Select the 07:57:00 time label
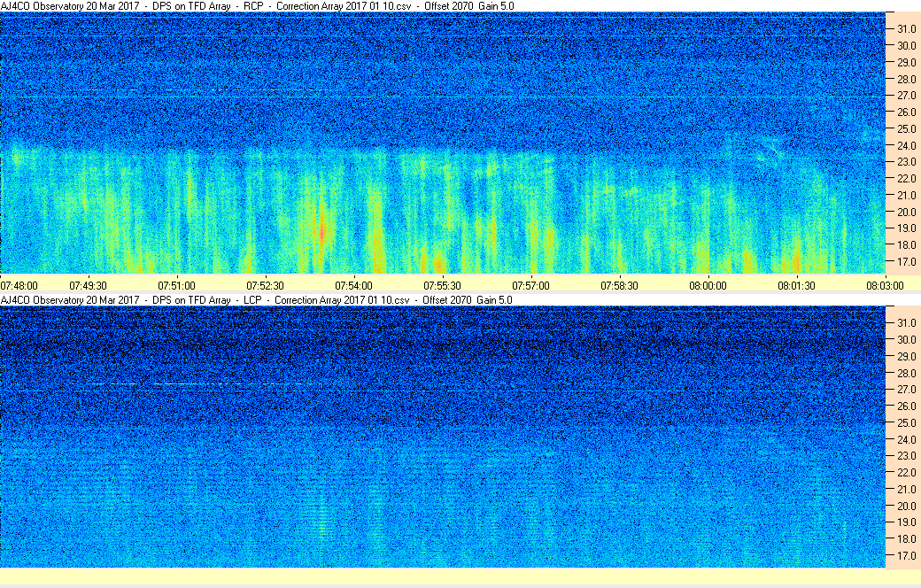The height and width of the screenshot is (588, 921). click(x=530, y=285)
